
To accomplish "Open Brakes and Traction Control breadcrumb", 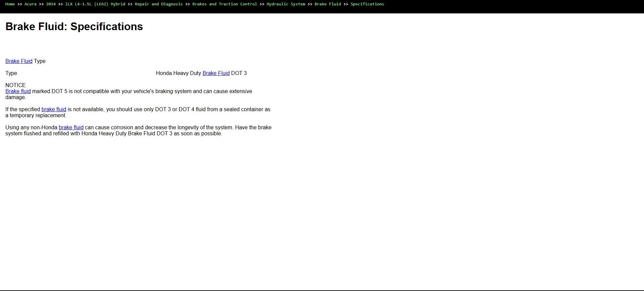I will point(225,4).
